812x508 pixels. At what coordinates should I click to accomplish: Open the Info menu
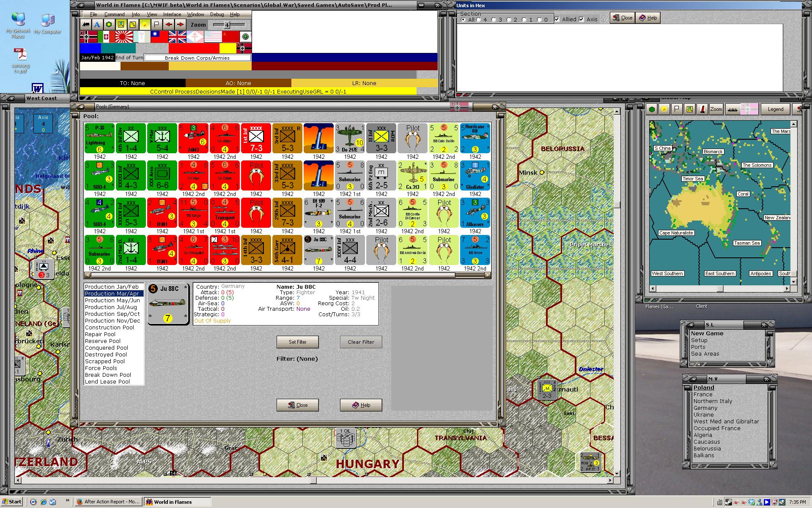click(x=135, y=14)
